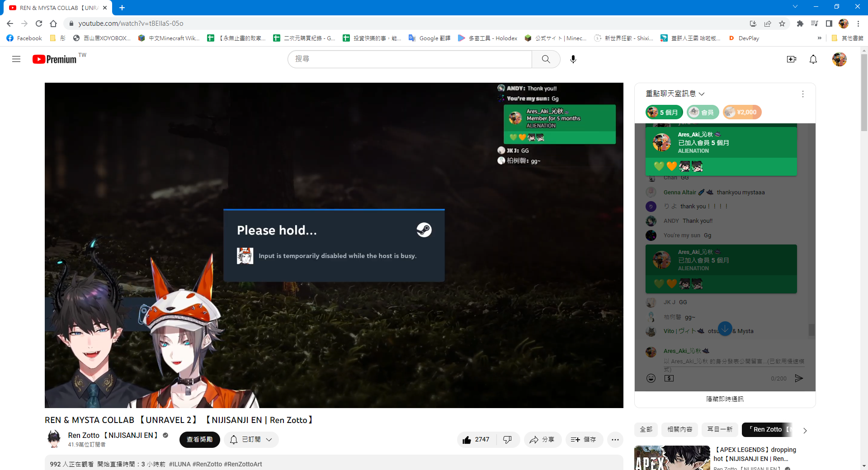This screenshot has width=868, height=470.
Task: Show next filter chips arrow
Action: [x=805, y=430]
